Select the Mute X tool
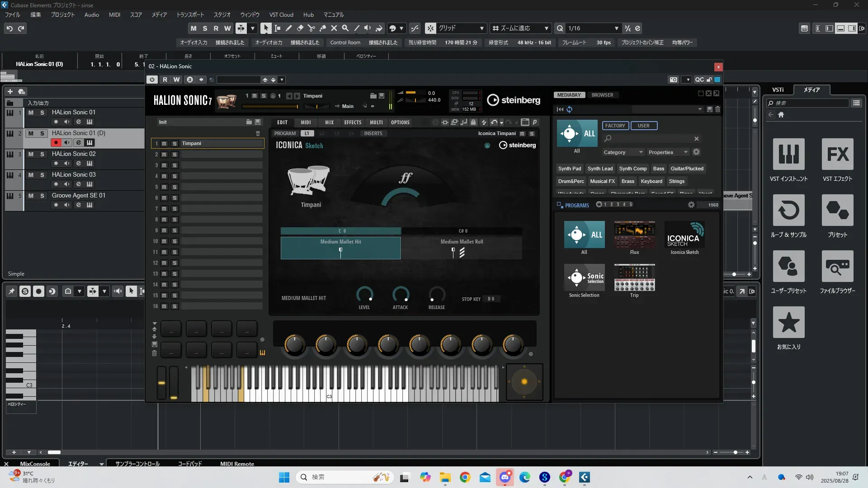Image resolution: width=868 pixels, height=488 pixels. (x=334, y=28)
